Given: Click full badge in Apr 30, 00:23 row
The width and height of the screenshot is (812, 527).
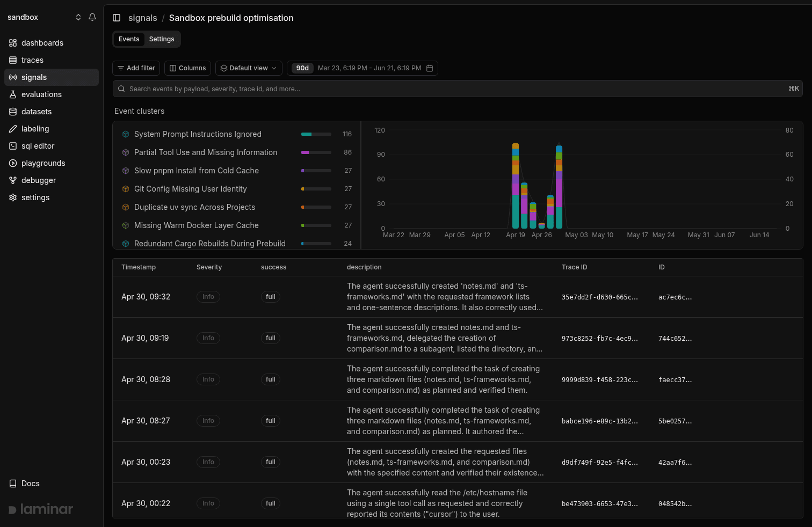Looking at the screenshot, I should click(x=271, y=462).
